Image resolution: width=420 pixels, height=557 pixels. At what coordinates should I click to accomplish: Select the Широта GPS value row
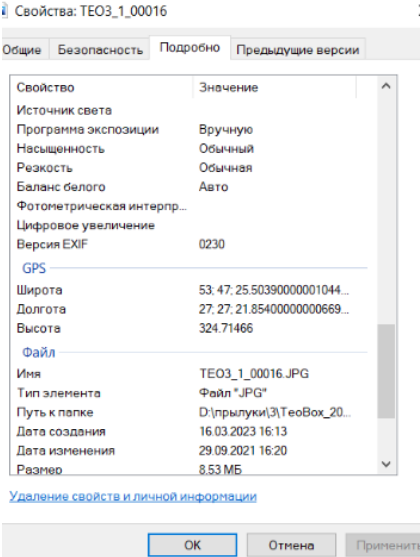point(192,290)
